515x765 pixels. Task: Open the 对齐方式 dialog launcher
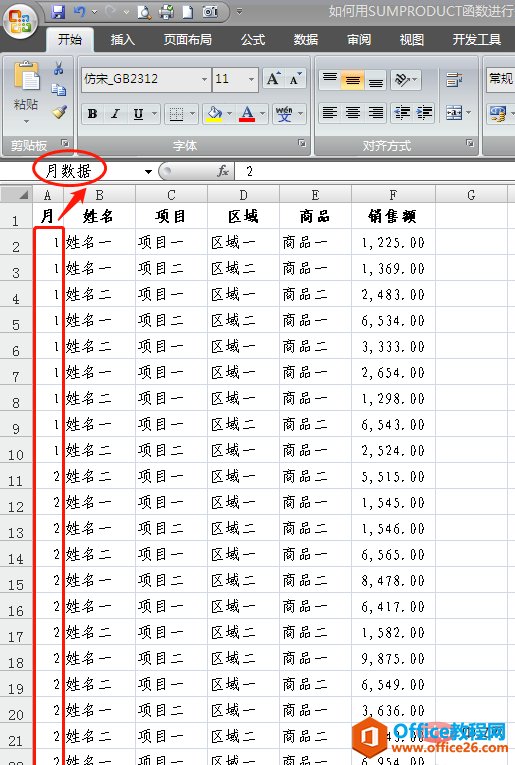[470, 143]
